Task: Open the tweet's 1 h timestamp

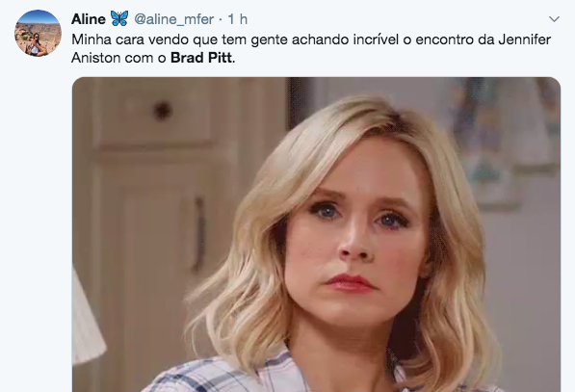Action: point(238,19)
